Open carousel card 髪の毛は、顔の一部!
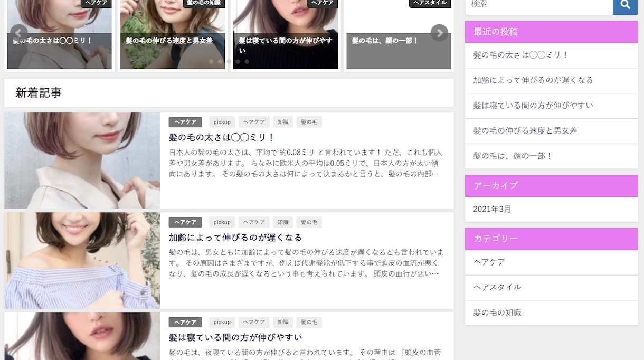This screenshot has width=644, height=360. (x=399, y=34)
